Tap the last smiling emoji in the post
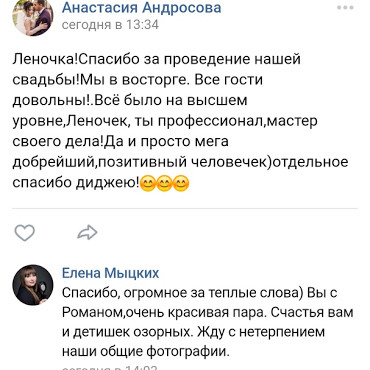Viewport: 370px width, 370px height. click(181, 183)
